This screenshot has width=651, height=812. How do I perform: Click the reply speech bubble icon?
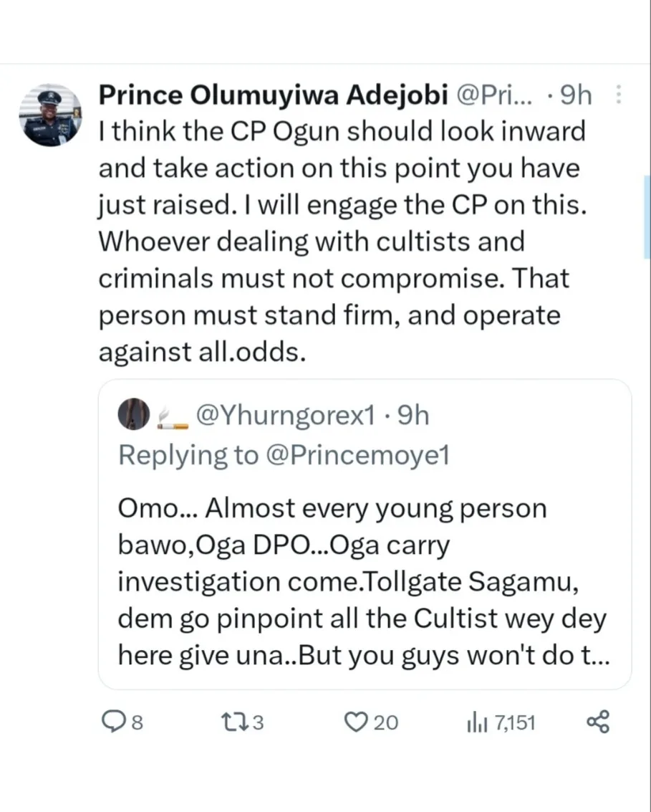[112, 722]
